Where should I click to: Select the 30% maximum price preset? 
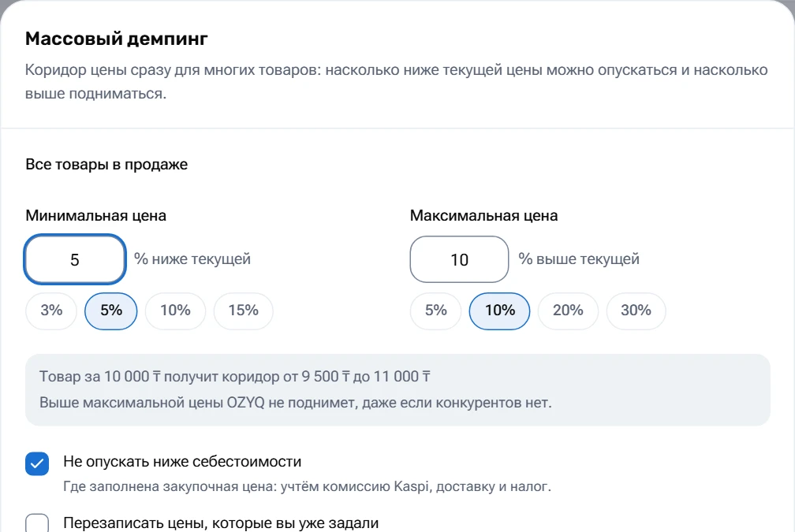click(636, 311)
